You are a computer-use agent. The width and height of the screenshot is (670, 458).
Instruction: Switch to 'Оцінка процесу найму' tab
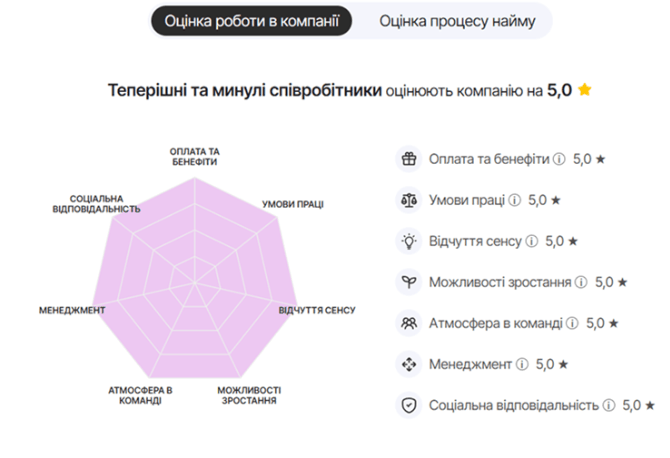pyautogui.click(x=457, y=21)
